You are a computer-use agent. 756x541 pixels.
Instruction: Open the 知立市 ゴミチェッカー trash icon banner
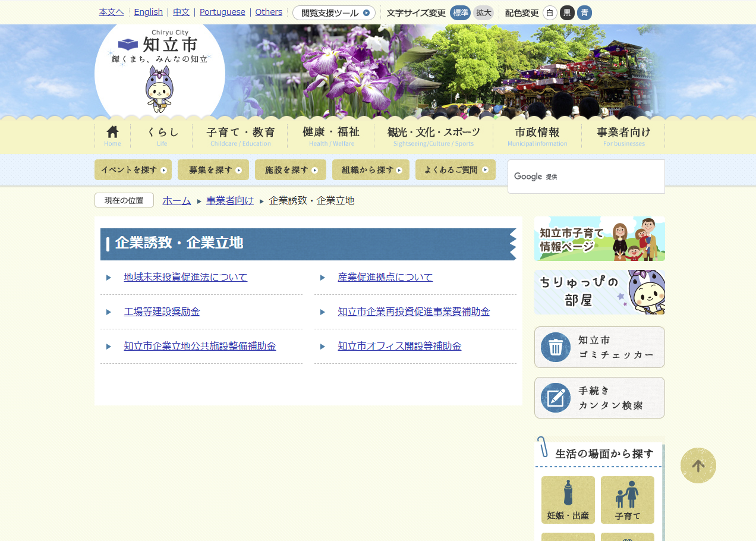point(600,347)
